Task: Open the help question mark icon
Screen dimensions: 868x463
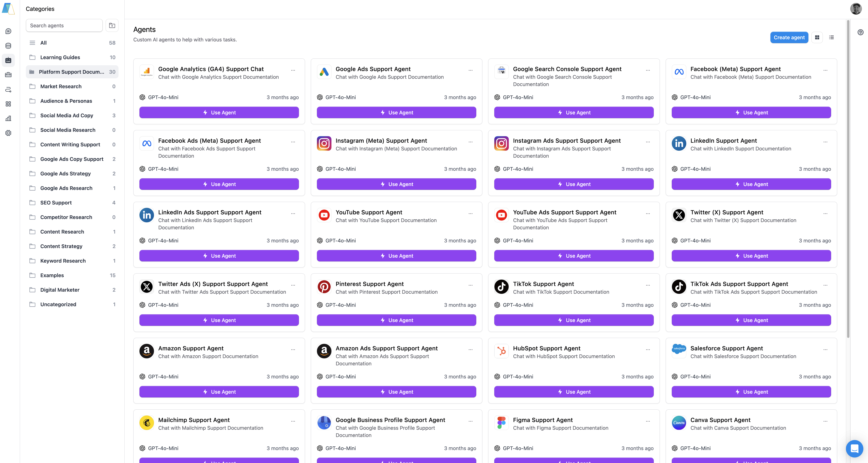Action: pyautogui.click(x=860, y=32)
